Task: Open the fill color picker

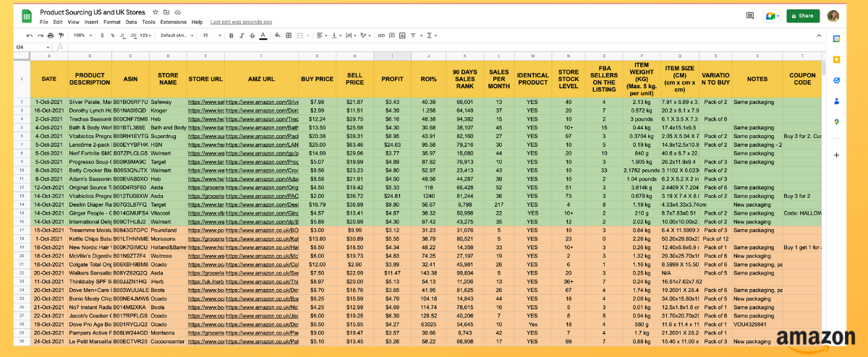Action: point(277,35)
